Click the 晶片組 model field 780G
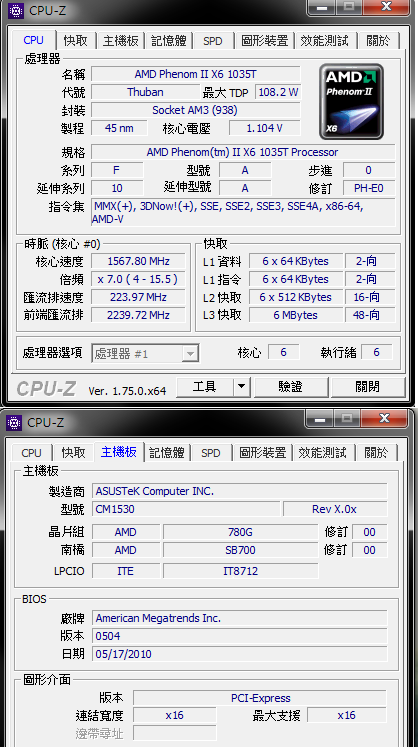419x747 pixels. coord(240,532)
